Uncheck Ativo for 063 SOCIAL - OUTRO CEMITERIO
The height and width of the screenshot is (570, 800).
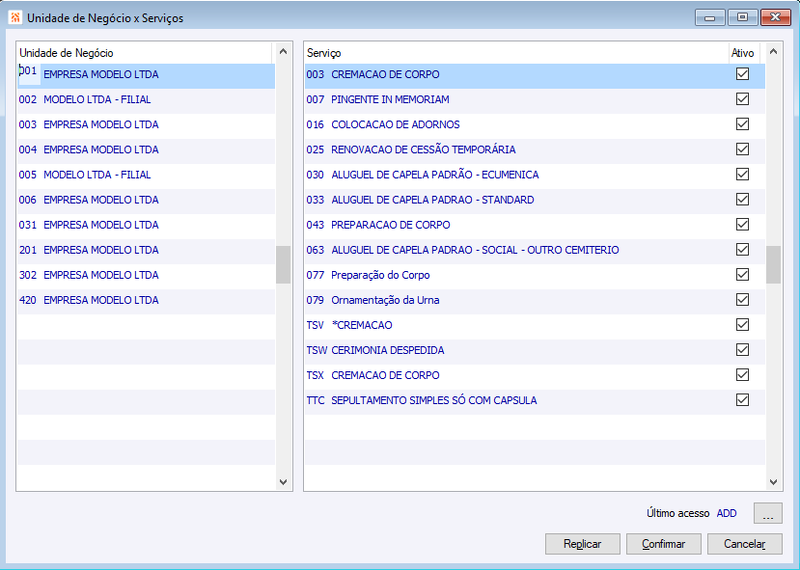[x=742, y=250]
